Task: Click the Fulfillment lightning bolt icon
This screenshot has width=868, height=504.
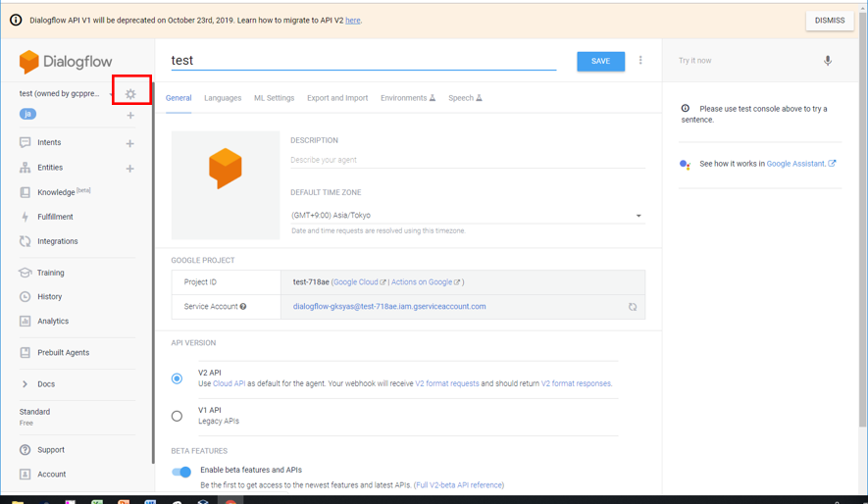Action: (x=25, y=217)
